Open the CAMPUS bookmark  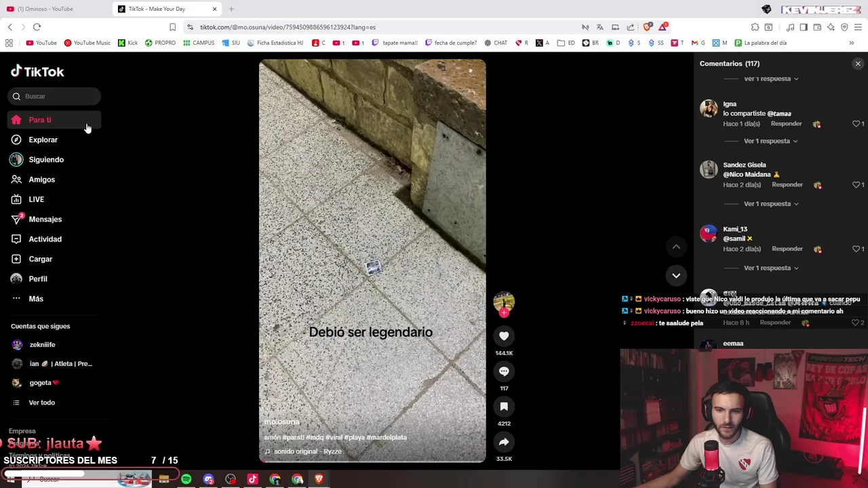(x=198, y=43)
